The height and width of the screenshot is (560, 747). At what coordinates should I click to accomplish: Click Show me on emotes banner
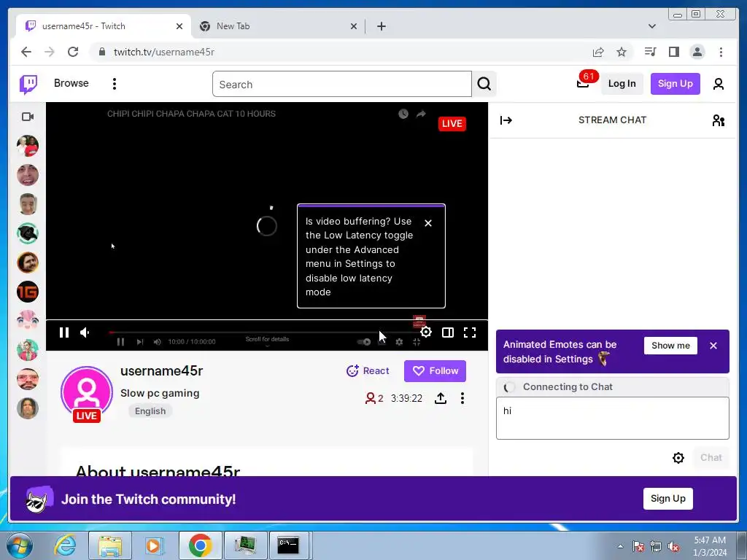click(x=670, y=346)
